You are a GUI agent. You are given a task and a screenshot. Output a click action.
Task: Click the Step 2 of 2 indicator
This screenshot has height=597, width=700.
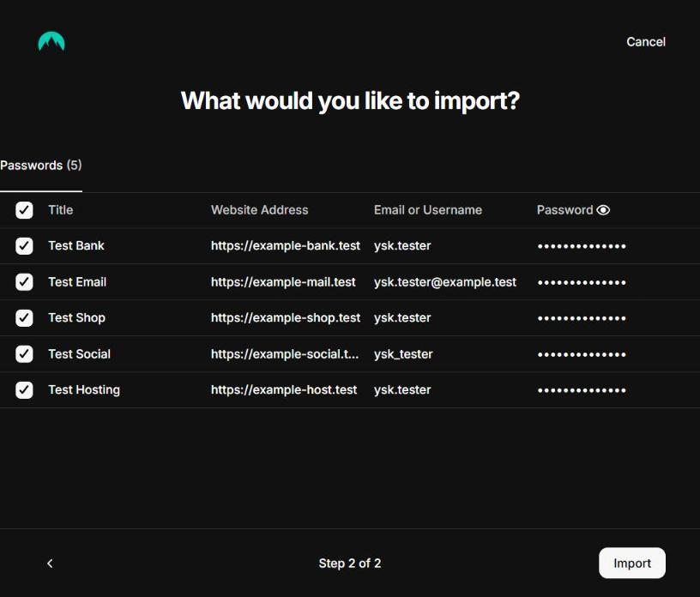(350, 563)
